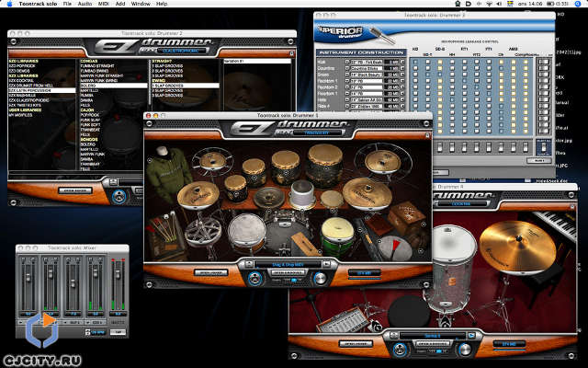
Task: Click Open Grooves in the Drummer 1 window
Action: (x=288, y=272)
